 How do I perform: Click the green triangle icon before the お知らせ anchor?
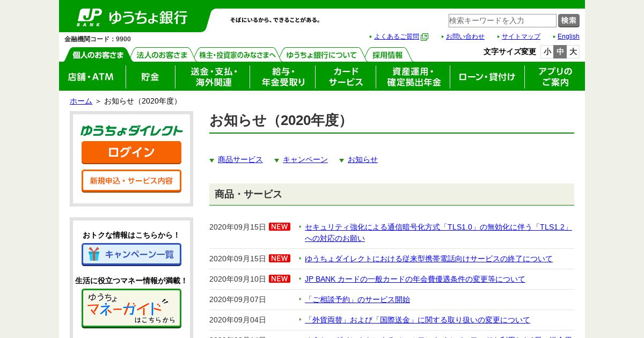coord(342,160)
